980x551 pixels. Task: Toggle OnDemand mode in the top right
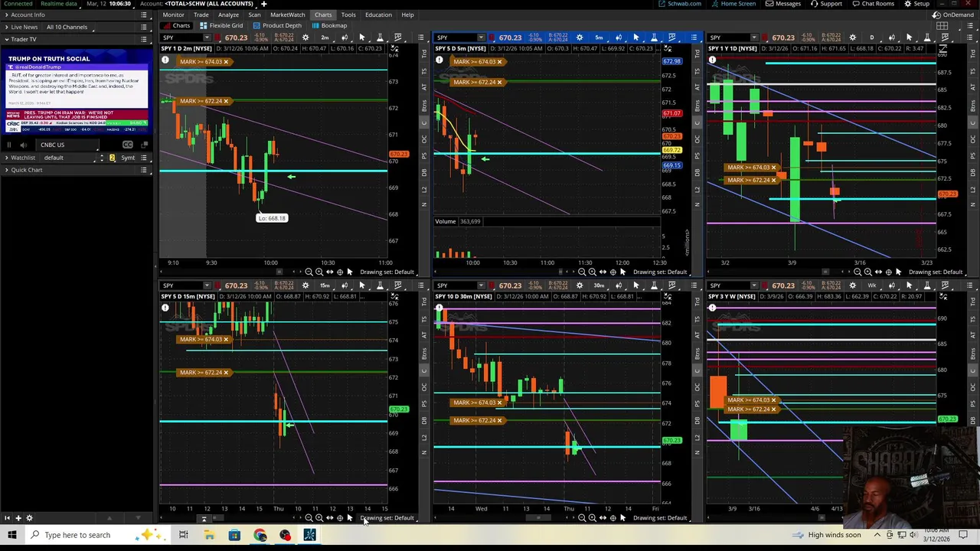pos(953,15)
